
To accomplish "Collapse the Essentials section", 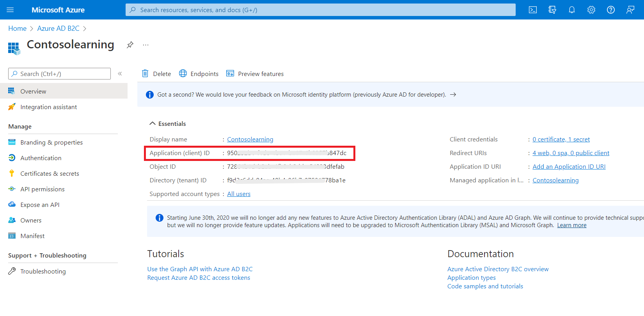I will 153,124.
